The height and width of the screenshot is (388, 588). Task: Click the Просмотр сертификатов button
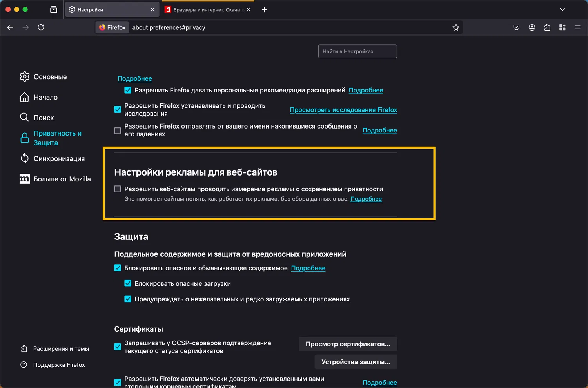[x=348, y=344]
